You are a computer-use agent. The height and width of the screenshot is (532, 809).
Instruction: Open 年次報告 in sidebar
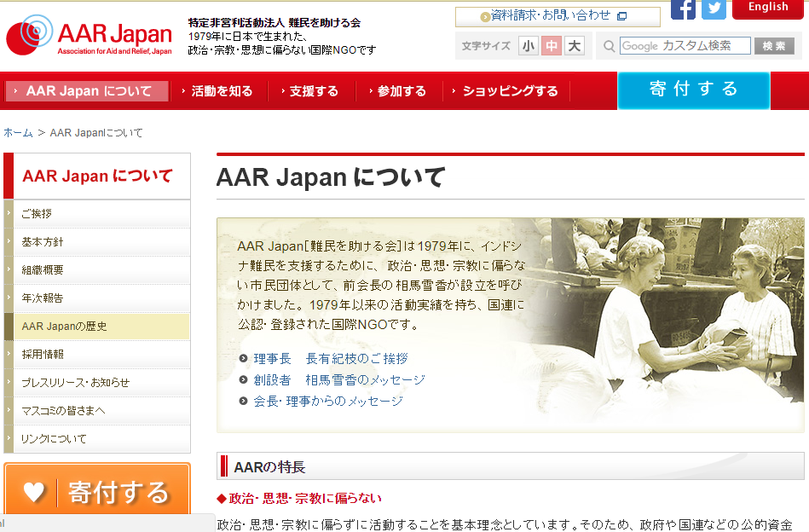tap(97, 298)
